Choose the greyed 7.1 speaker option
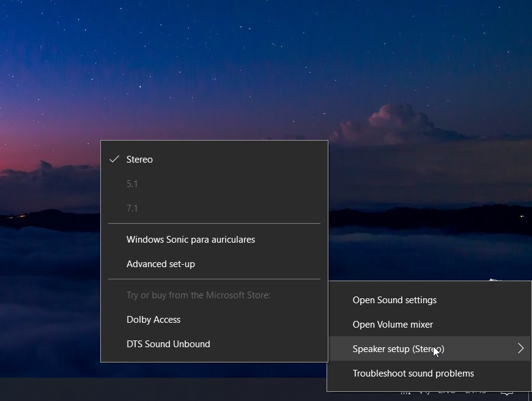532x401 pixels. tap(214, 208)
